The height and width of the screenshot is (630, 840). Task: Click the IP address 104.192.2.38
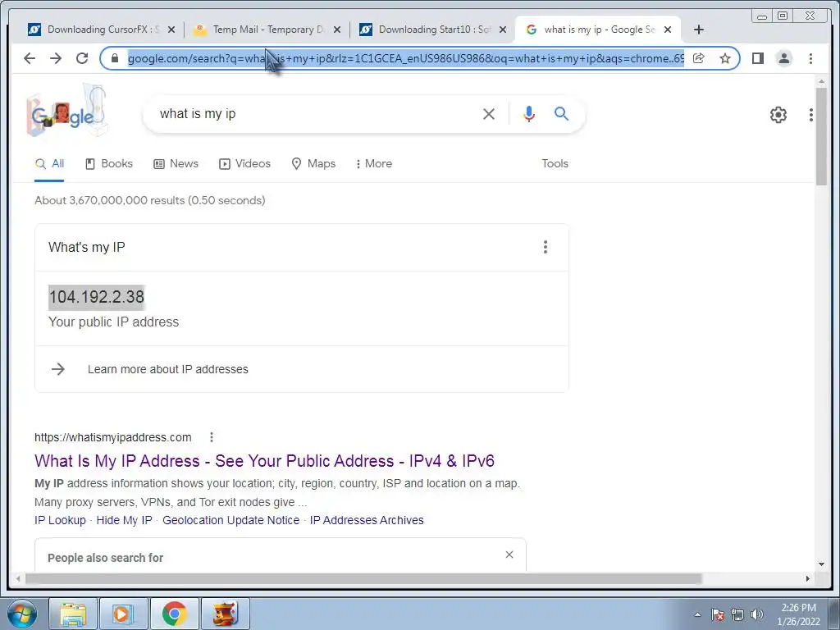(x=97, y=297)
